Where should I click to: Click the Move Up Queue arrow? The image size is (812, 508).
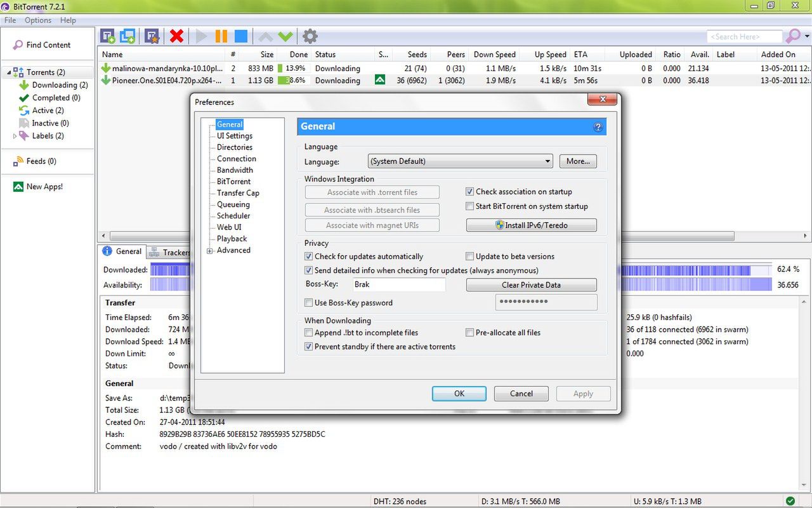(x=266, y=36)
